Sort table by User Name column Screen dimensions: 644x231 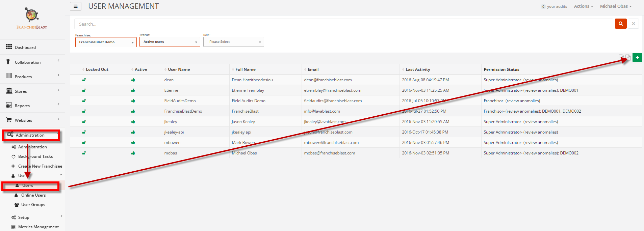179,69
